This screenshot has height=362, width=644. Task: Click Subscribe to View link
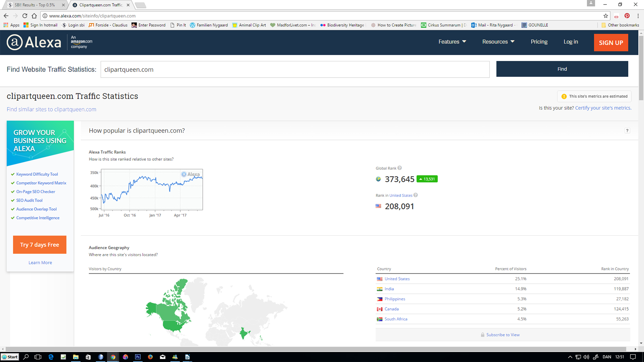(503, 335)
